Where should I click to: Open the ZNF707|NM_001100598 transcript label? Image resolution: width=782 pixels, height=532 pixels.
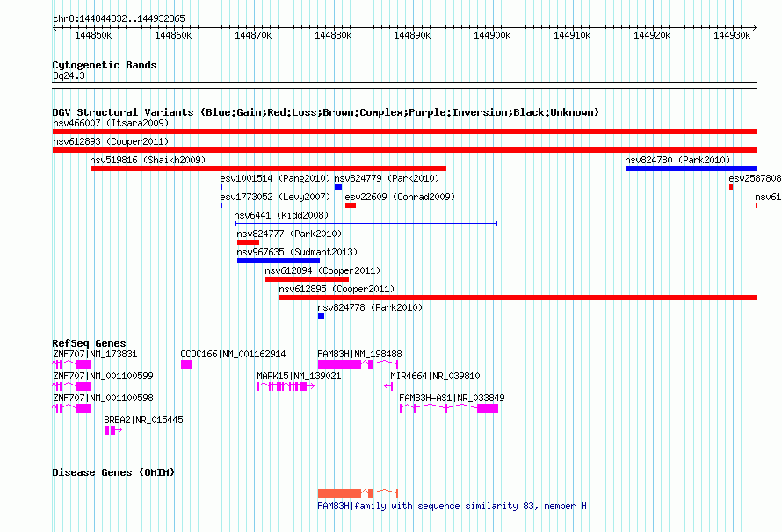(103, 398)
